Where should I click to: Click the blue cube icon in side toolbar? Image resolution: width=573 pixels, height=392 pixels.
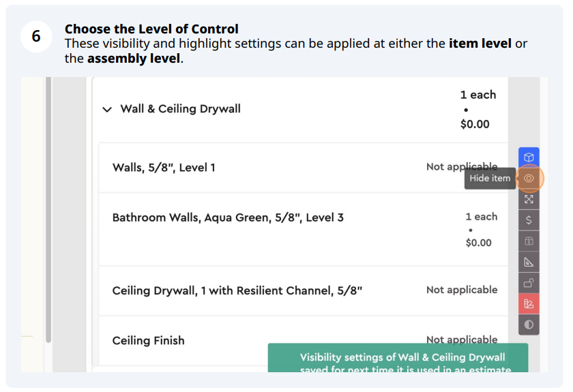coord(529,157)
